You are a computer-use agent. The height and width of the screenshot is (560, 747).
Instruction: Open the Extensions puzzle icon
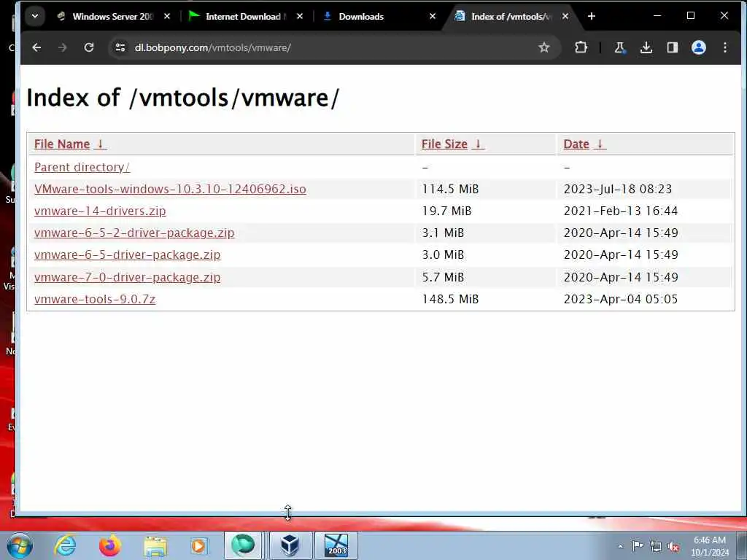581,47
